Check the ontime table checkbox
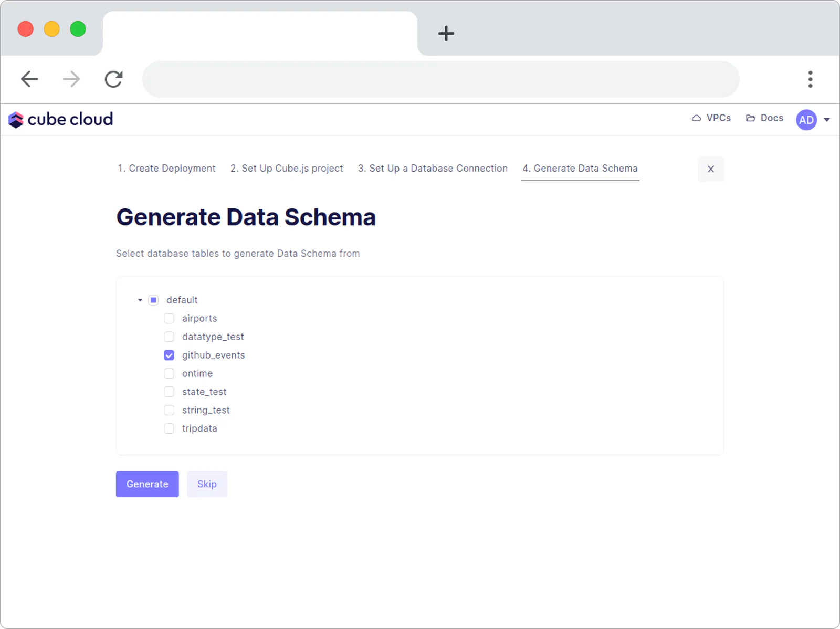The image size is (840, 629). [x=169, y=374]
